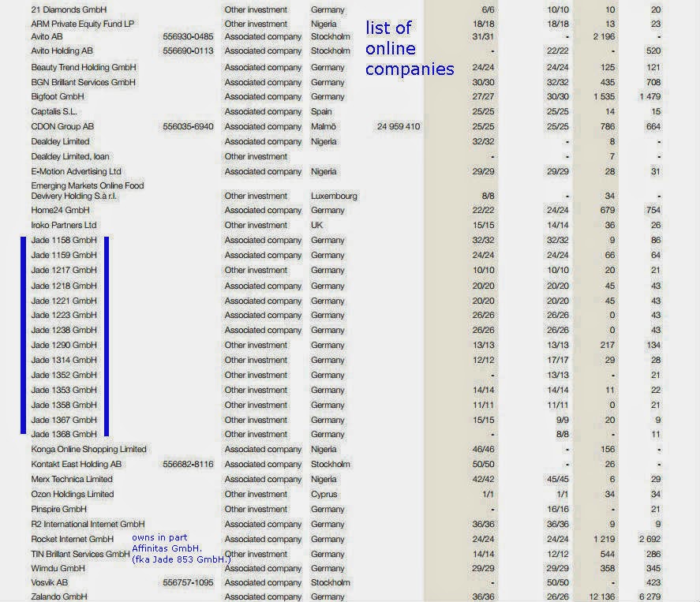This screenshot has height=602, width=700.
Task: Click 'Jade 1223 GmbH' company name
Action: [x=64, y=315]
